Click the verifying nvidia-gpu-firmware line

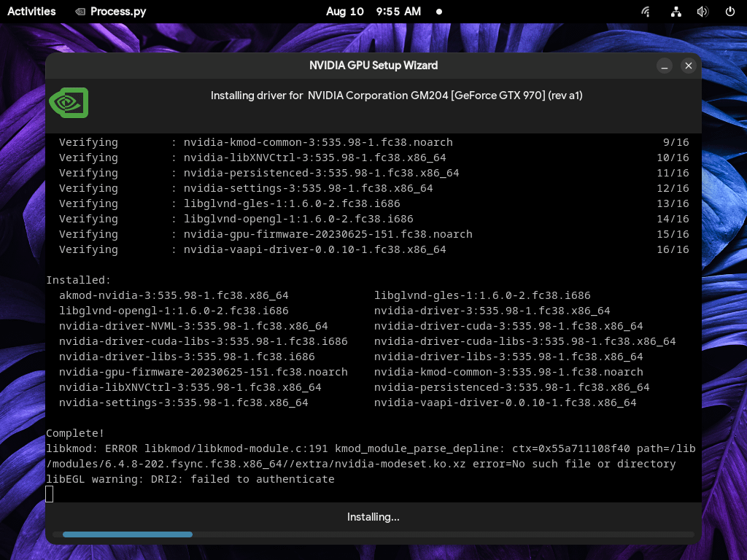374,234
